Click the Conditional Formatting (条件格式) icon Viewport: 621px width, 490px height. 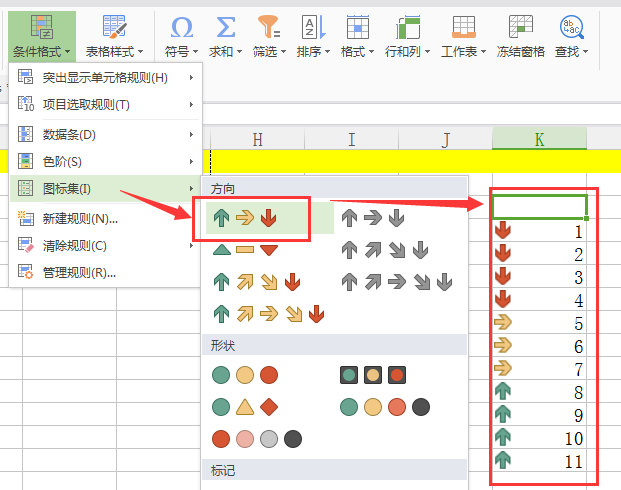[41, 26]
